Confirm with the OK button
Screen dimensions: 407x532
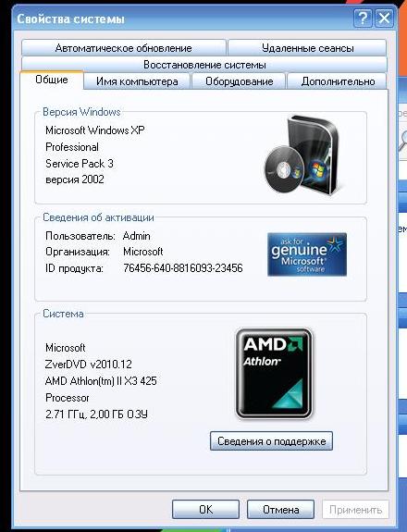click(205, 509)
